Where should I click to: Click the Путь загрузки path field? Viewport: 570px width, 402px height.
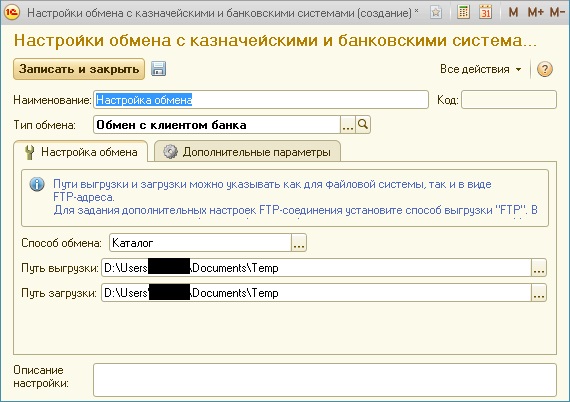pos(316,293)
